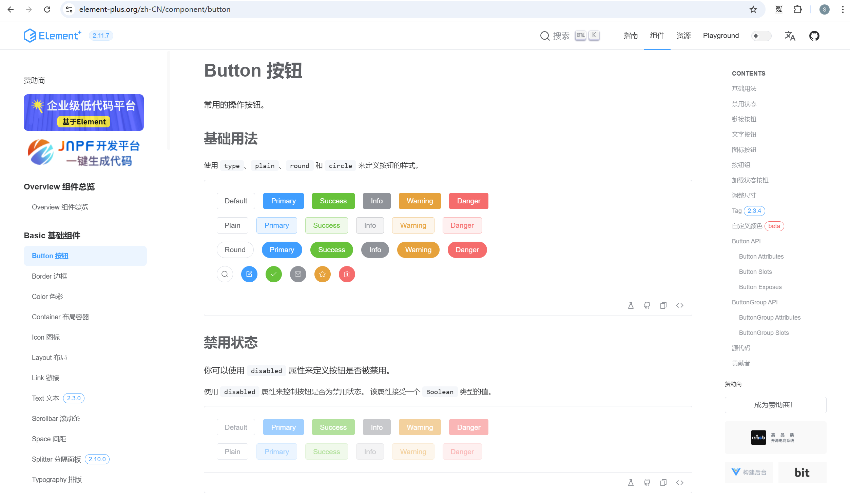Image resolution: width=850 pixels, height=504 pixels.
Task: Open the Border 边框 sidebar entry
Action: coord(49,276)
